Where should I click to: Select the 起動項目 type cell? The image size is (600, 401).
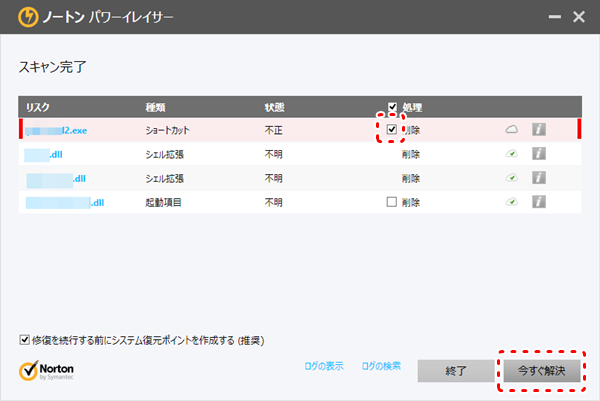coord(163,202)
